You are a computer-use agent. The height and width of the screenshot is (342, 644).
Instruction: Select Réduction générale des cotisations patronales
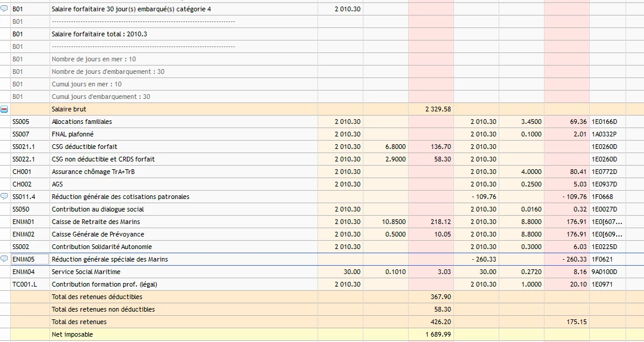pyautogui.click(x=121, y=197)
